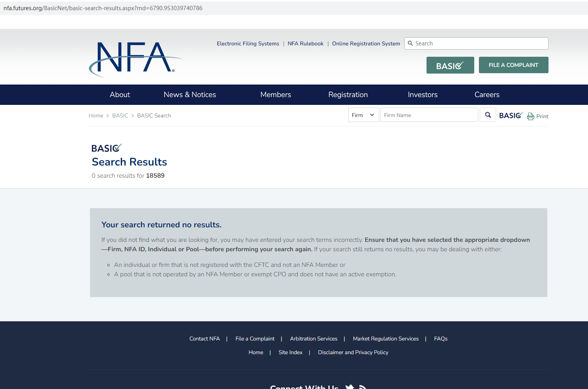Click the browser address URL
The image size is (588, 389).
(x=103, y=8)
